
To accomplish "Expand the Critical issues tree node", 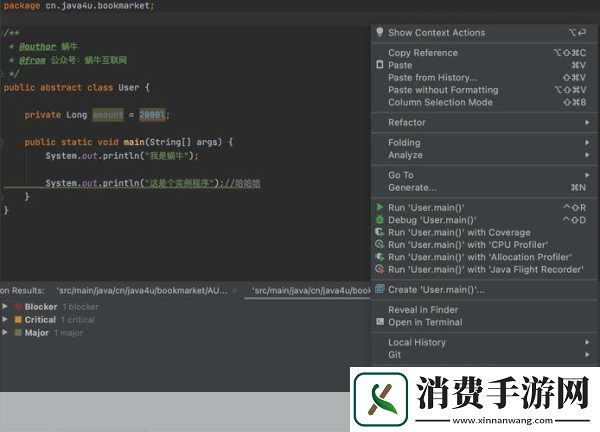I will click(x=5, y=320).
